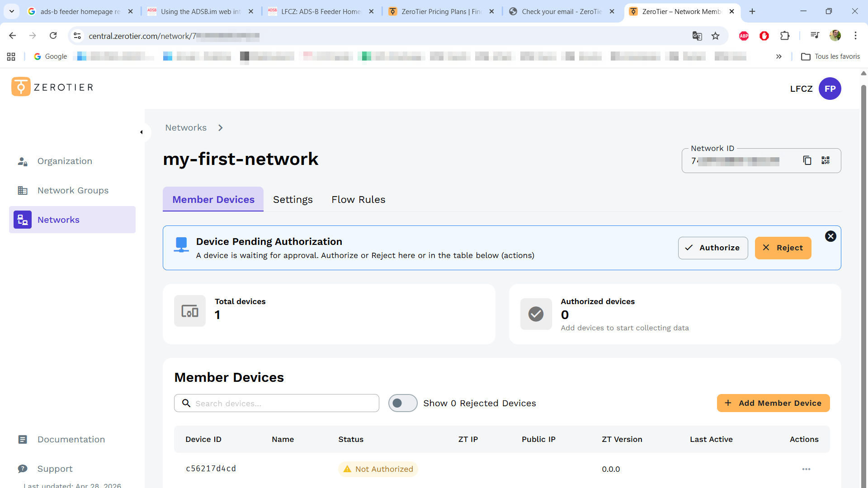Open Network Groups in the sidebar
Viewport: 868px width, 488px height.
[x=72, y=190]
